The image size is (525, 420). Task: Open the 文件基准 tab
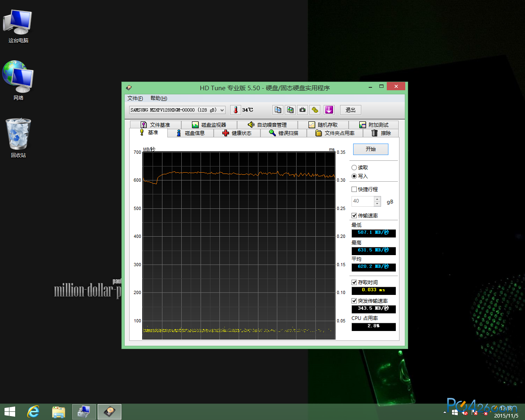[x=155, y=125]
